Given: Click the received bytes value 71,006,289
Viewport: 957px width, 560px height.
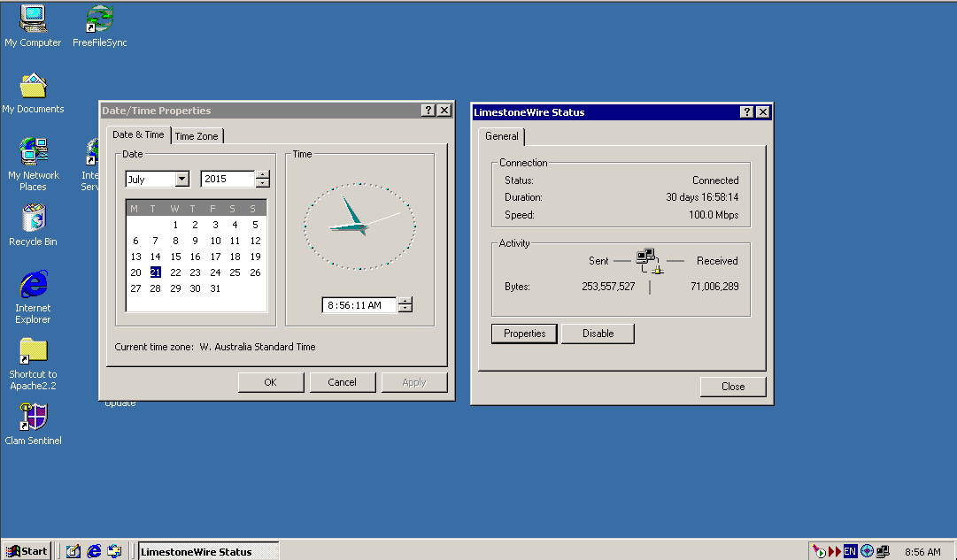Looking at the screenshot, I should (x=714, y=287).
